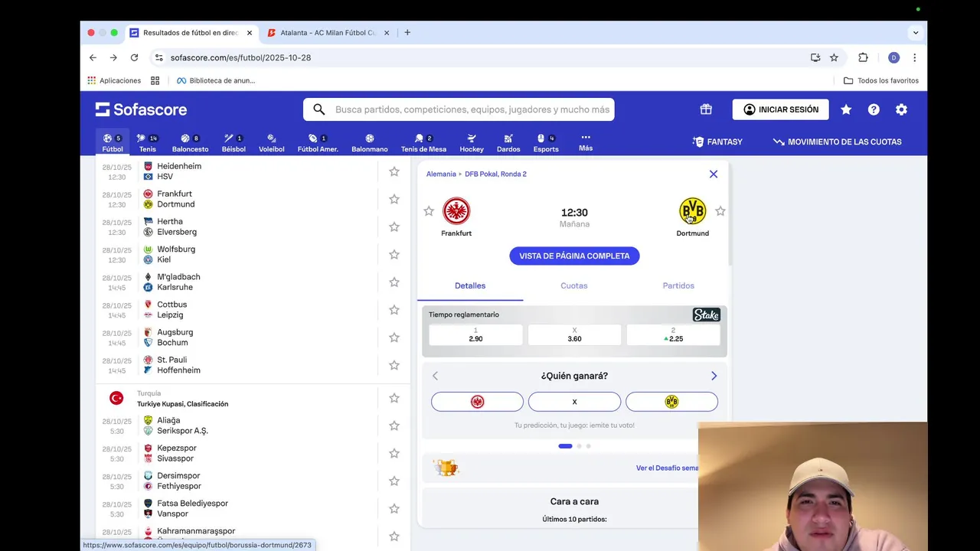The width and height of the screenshot is (980, 551).
Task: Open Sofascore settings gear
Action: pyautogui.click(x=901, y=109)
